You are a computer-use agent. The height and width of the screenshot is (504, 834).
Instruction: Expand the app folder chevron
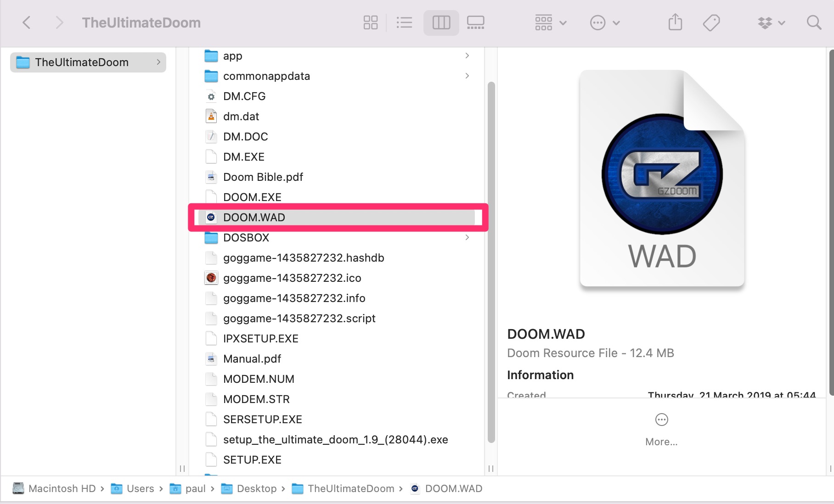click(467, 56)
